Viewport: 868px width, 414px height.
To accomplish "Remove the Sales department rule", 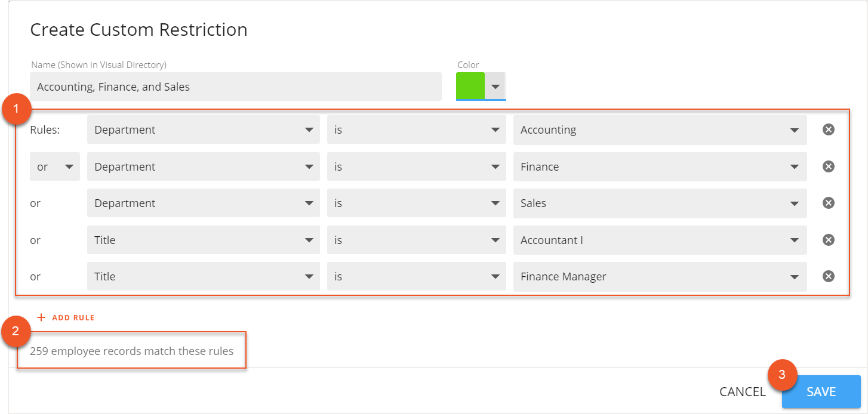I will 828,203.
